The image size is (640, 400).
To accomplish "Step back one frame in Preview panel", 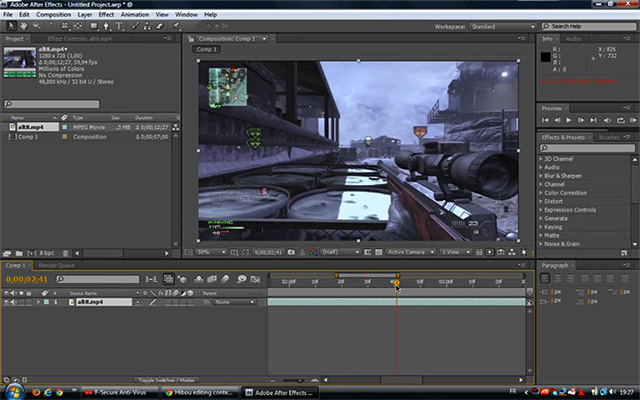I will point(557,119).
